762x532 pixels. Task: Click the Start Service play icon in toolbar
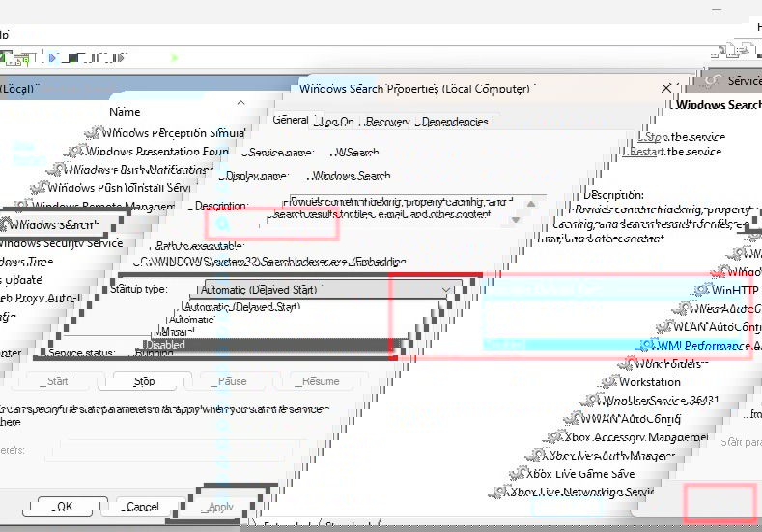(52, 58)
